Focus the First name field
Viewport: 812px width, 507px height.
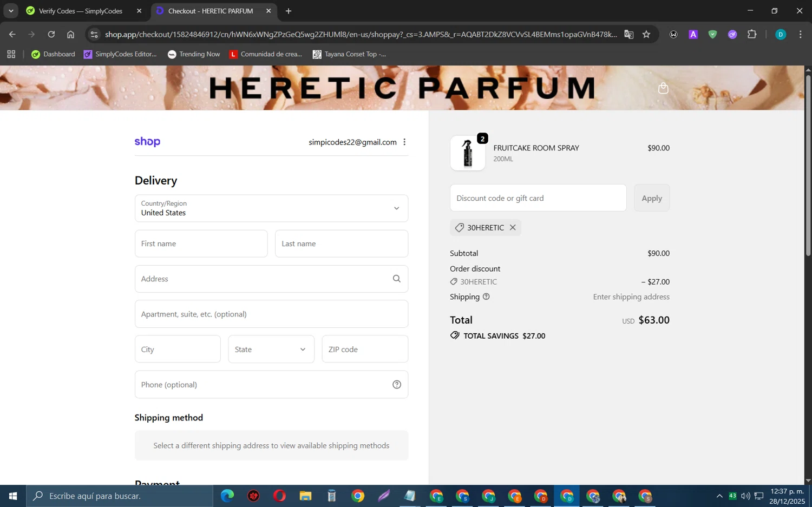tap(201, 243)
